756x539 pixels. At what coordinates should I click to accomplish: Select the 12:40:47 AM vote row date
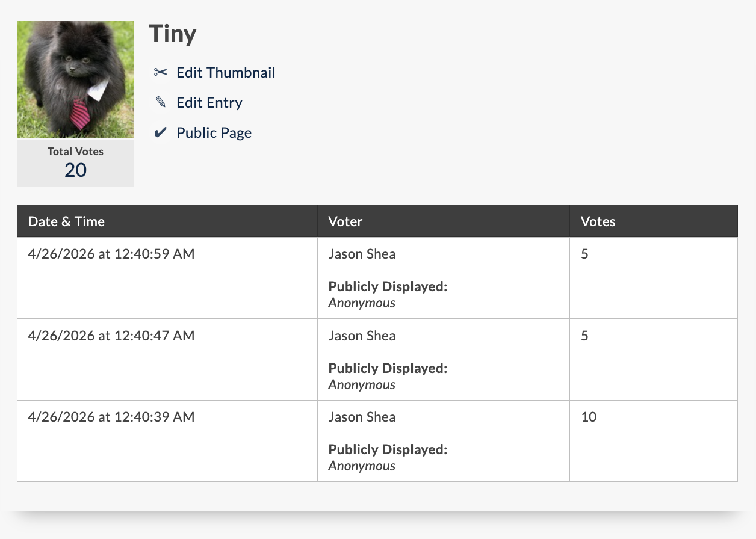click(x=111, y=336)
